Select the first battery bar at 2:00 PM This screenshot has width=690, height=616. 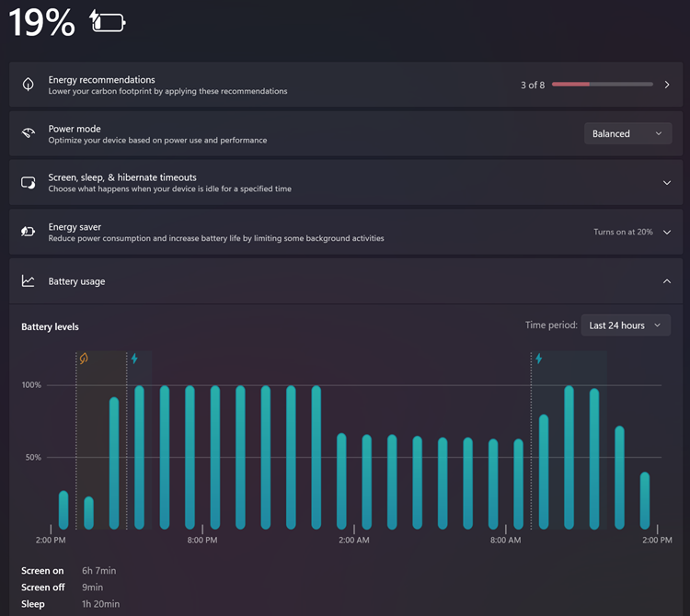(63, 510)
